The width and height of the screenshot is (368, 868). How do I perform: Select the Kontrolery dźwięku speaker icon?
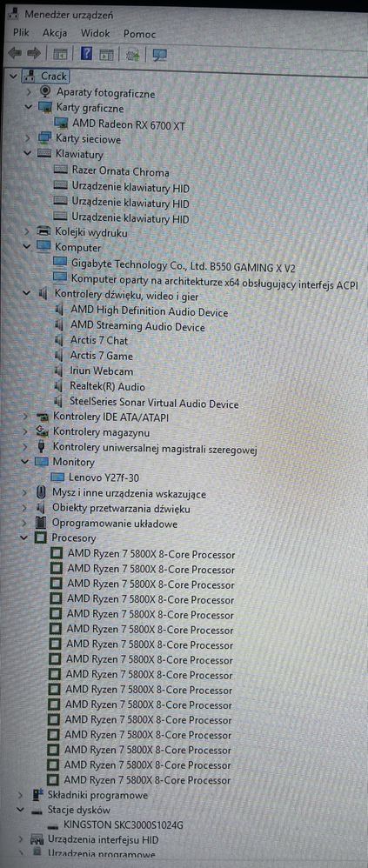pos(43,295)
